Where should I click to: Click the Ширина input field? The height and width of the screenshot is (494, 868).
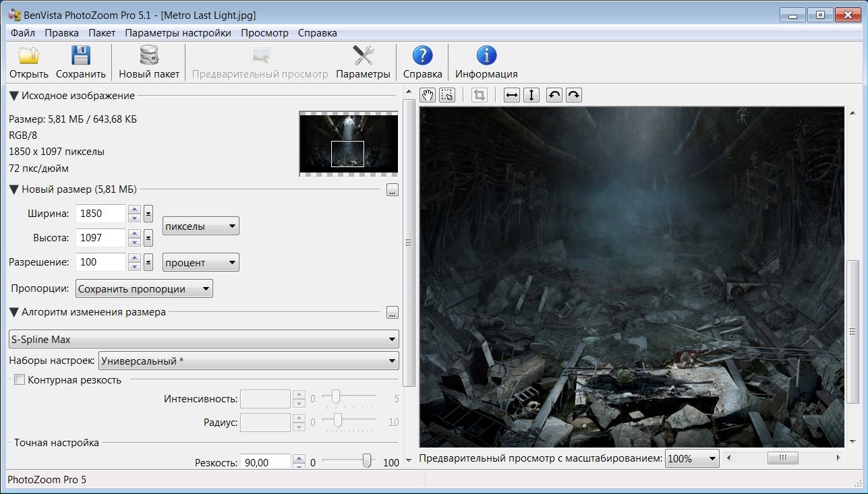pyautogui.click(x=100, y=214)
